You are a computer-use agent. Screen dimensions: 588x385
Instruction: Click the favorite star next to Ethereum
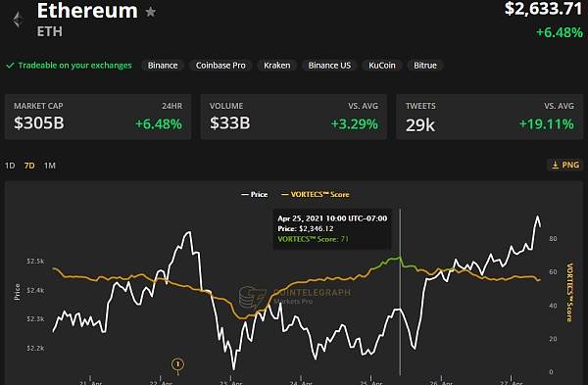point(150,12)
